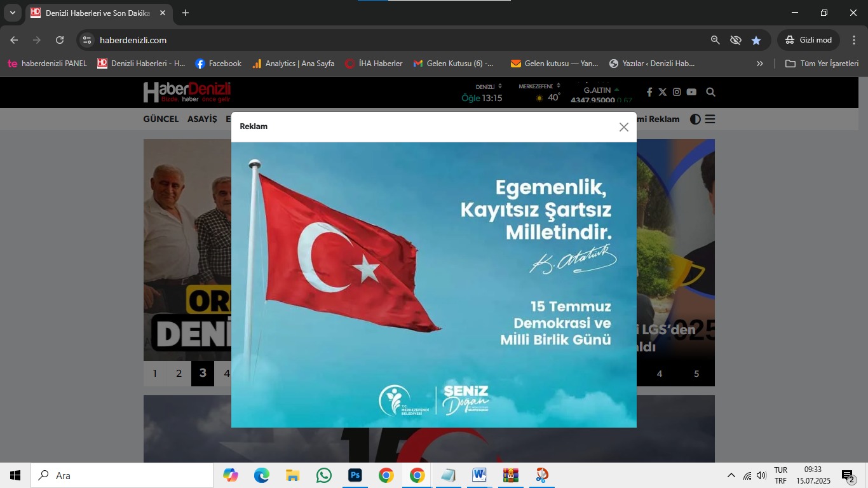Reload the page with the refresh icon
This screenshot has height=488, width=868.
tap(60, 40)
